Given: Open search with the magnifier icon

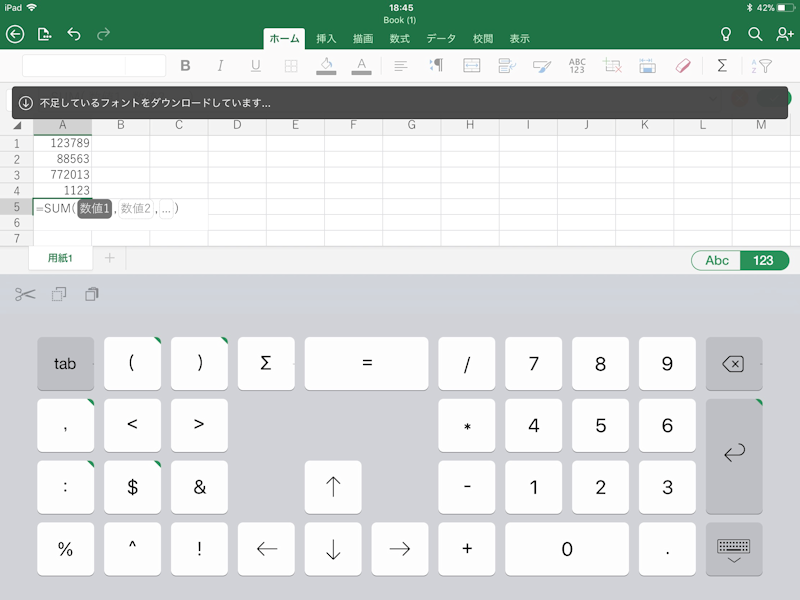Looking at the screenshot, I should [x=755, y=34].
